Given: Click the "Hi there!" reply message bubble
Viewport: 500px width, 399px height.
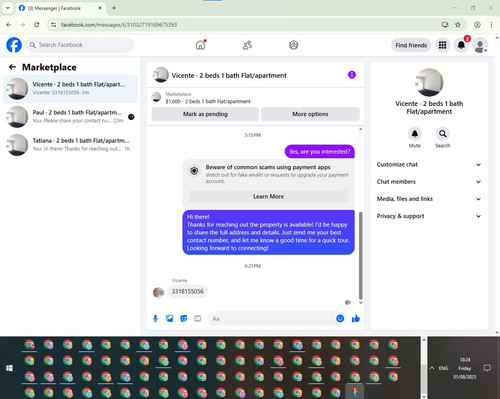Looking at the screenshot, I should tap(268, 232).
